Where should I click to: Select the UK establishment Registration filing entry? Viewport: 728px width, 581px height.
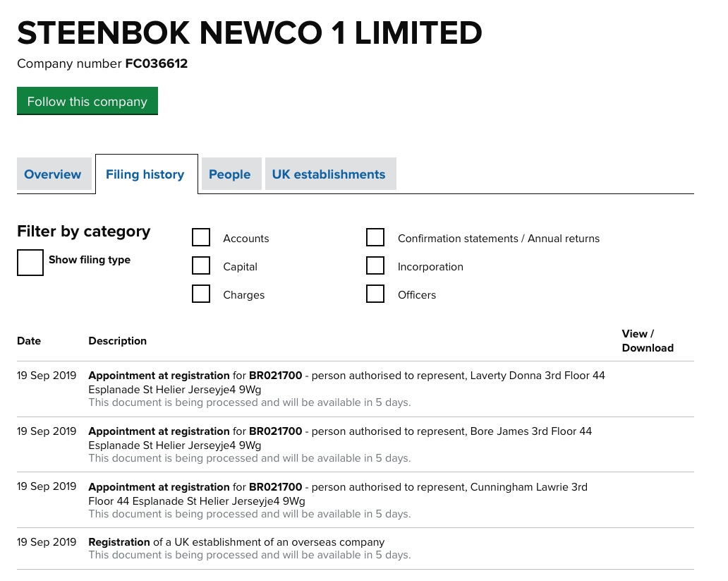coord(236,542)
